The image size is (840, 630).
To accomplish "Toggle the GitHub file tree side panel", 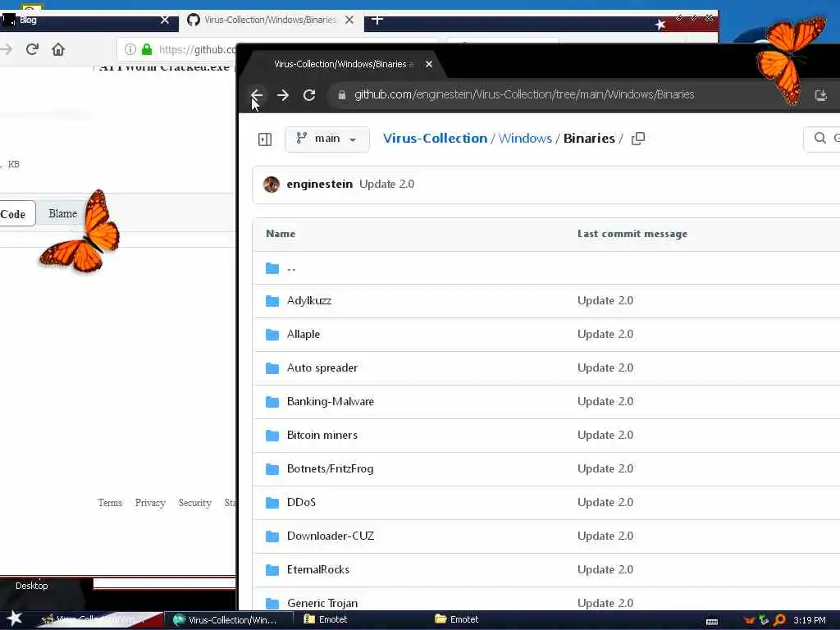I will [x=265, y=139].
